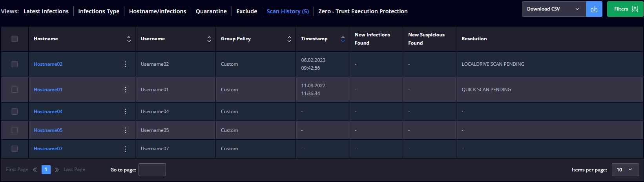The width and height of the screenshot is (644, 182).
Task: Select the Hostname05 row checkbox
Action: [x=15, y=130]
